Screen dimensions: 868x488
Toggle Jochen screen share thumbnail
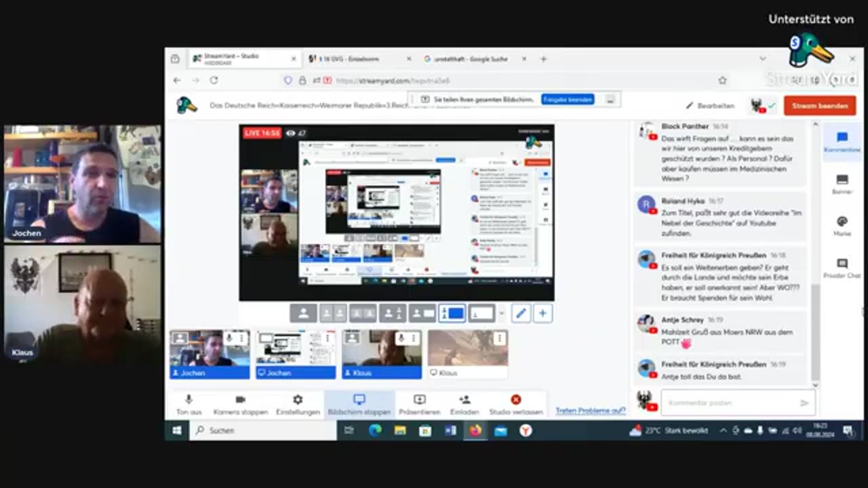pos(296,354)
